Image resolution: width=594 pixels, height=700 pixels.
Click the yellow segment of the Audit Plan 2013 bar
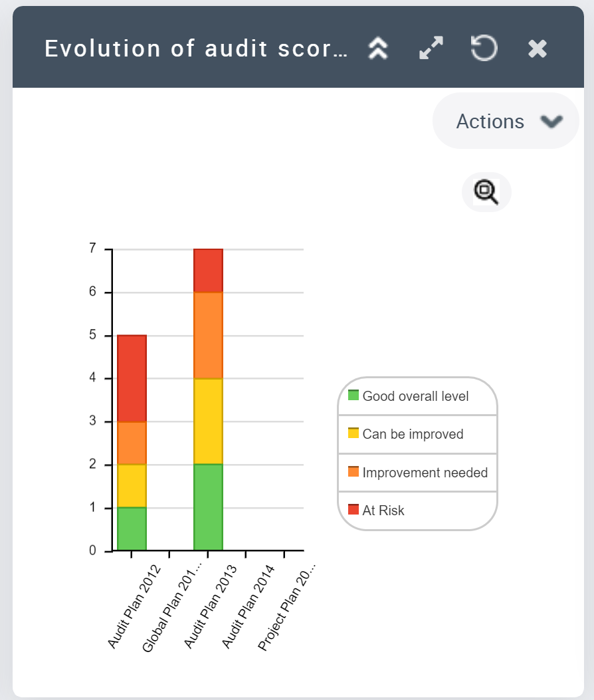[208, 421]
